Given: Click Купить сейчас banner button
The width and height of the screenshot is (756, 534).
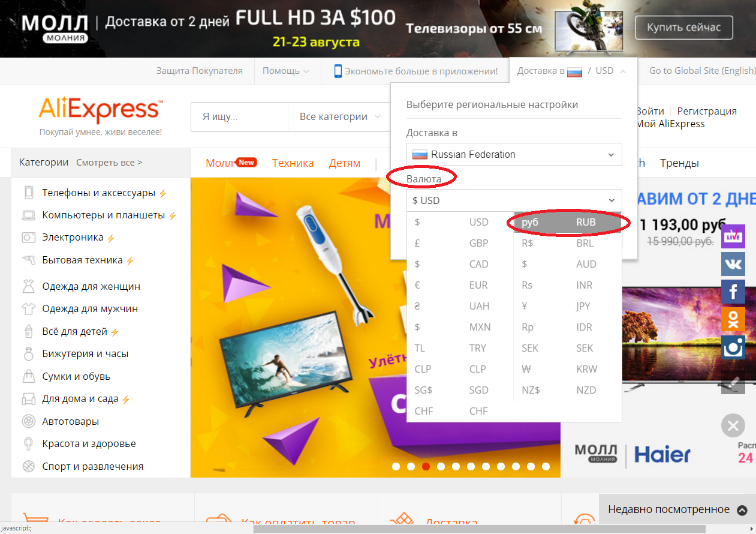Looking at the screenshot, I should click(x=683, y=28).
